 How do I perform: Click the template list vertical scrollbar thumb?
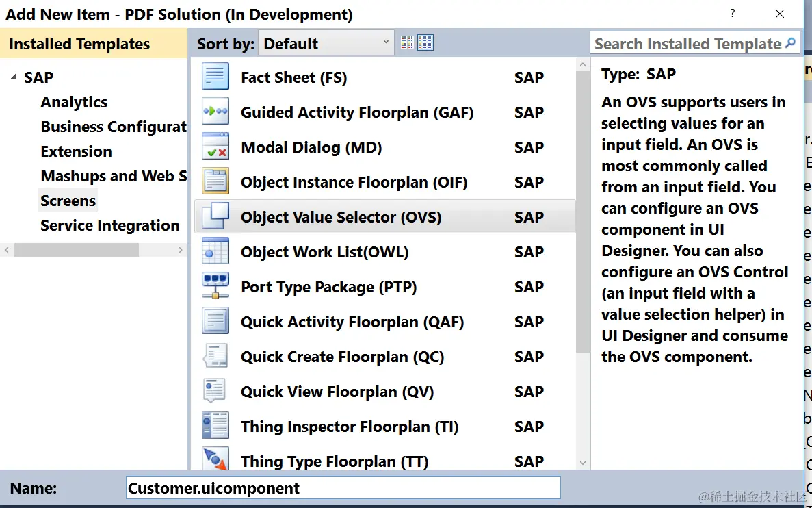coord(583,212)
